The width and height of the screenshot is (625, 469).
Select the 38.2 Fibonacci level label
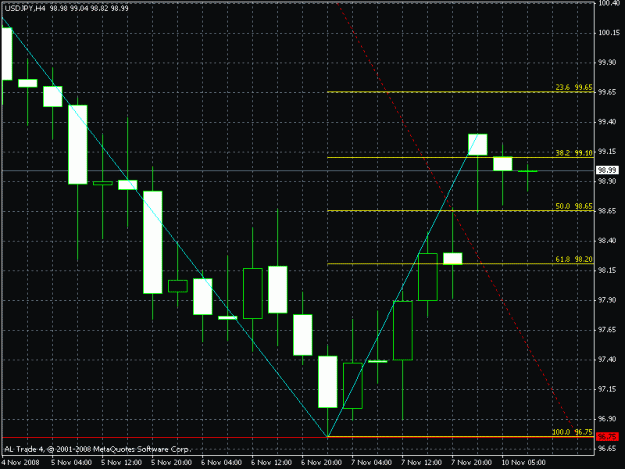pyautogui.click(x=574, y=153)
